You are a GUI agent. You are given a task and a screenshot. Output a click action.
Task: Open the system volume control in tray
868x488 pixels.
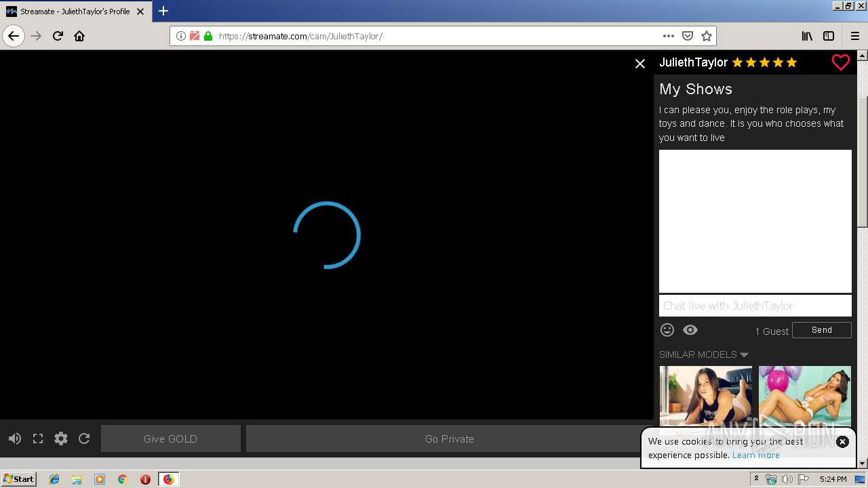[787, 479]
